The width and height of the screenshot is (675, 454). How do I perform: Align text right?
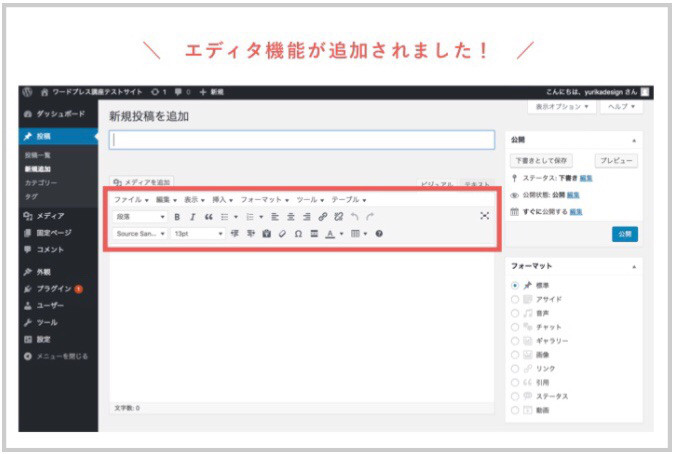pyautogui.click(x=307, y=217)
